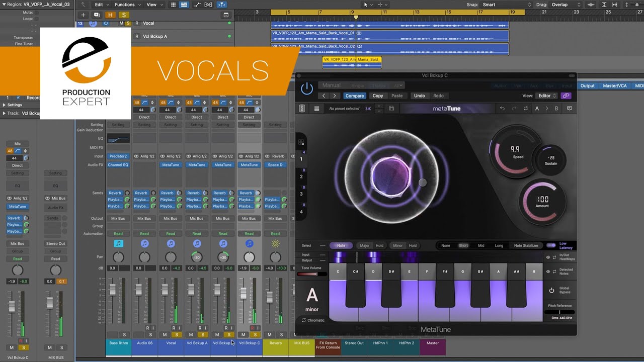
Task: Adjust the Pitch Reference slider
Action: point(559,312)
